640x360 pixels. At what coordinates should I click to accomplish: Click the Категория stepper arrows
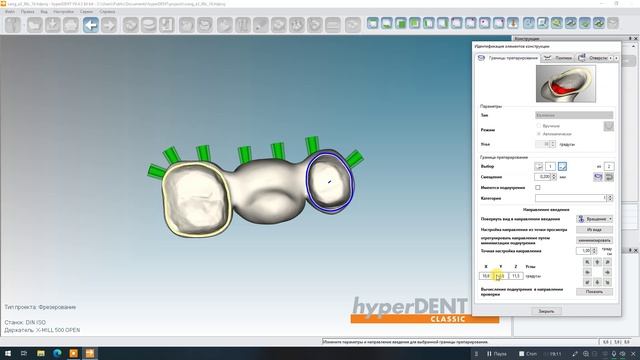610,198
